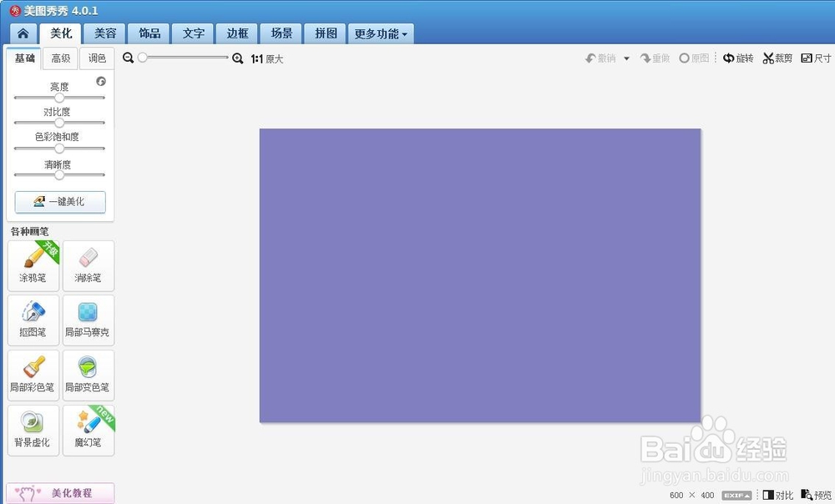835x504 pixels.
Task: Switch to the 拼图 tab
Action: click(326, 33)
